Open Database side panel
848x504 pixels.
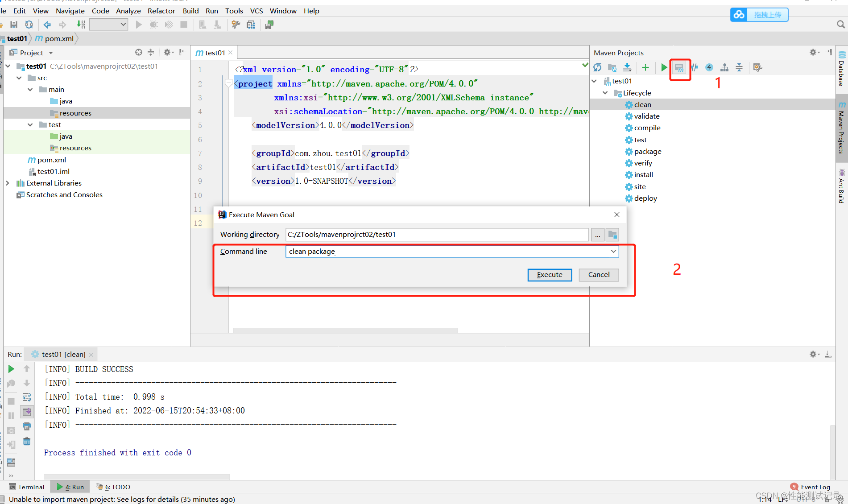[842, 68]
